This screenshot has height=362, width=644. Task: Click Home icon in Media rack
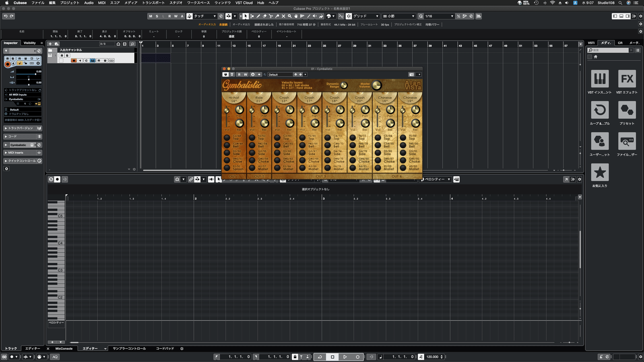point(595,57)
